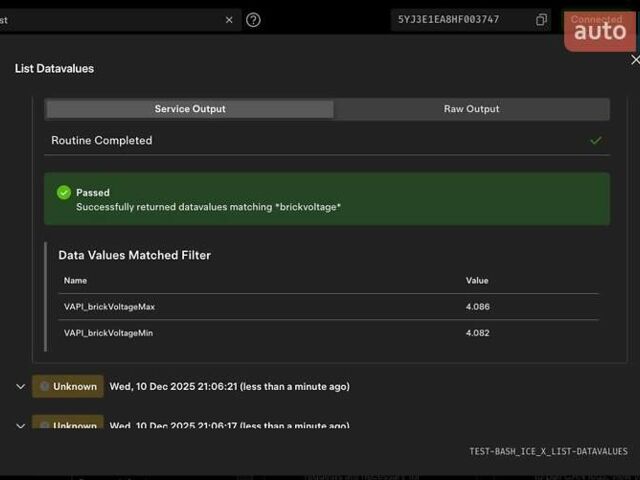Clear the search box with the X icon
640x480 pixels.
pyautogui.click(x=229, y=20)
